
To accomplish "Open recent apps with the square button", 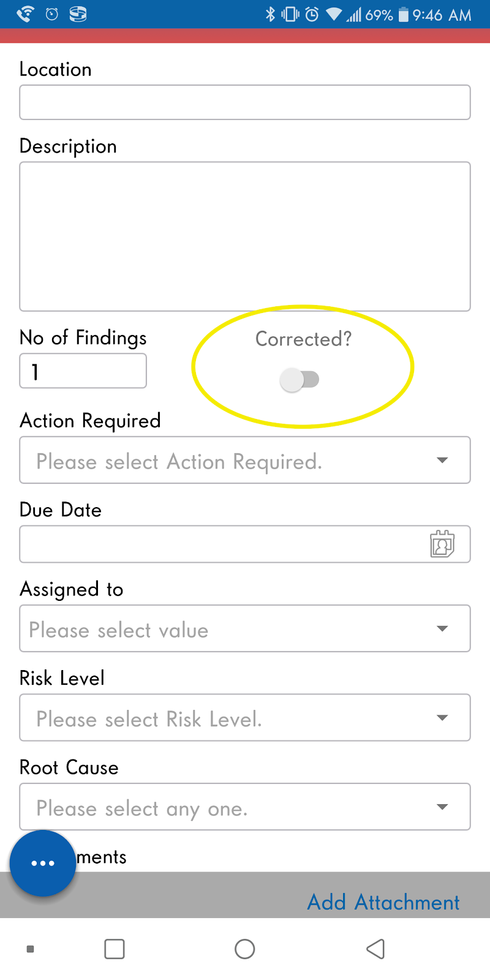I will [x=115, y=949].
